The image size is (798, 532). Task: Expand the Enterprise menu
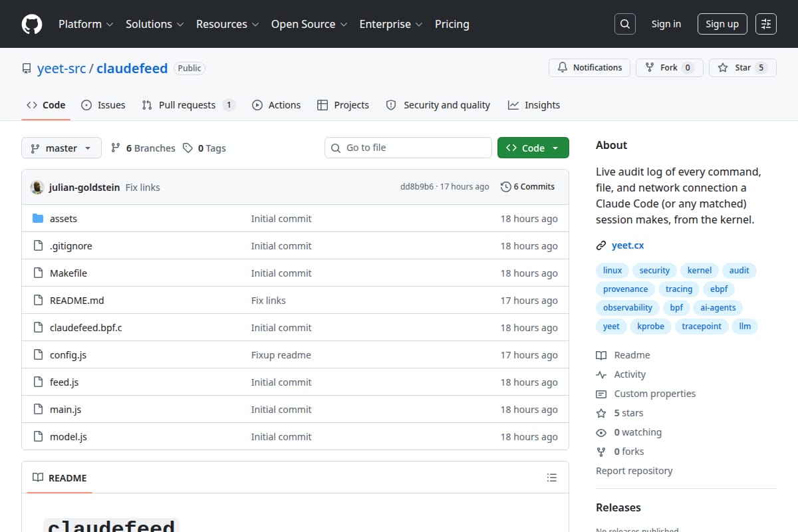coord(391,24)
